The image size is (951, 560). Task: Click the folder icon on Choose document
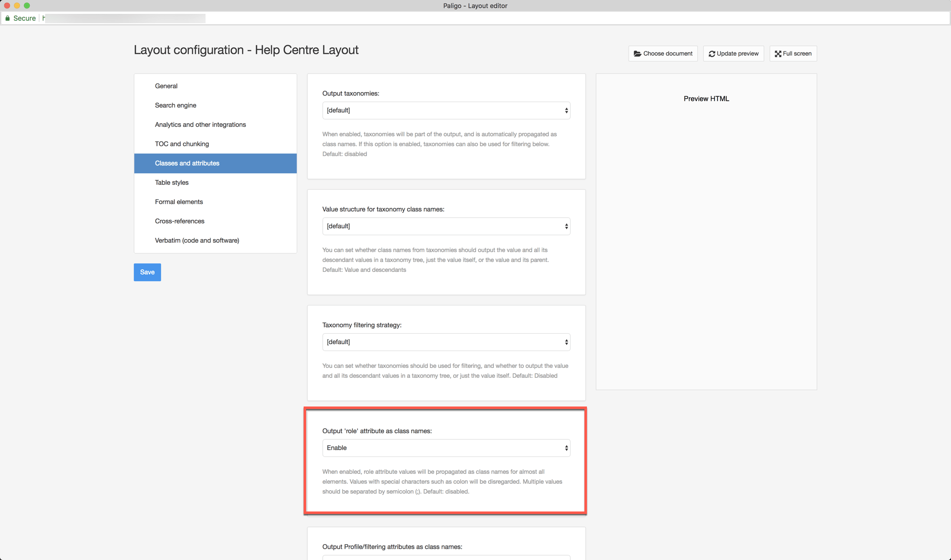tap(637, 53)
